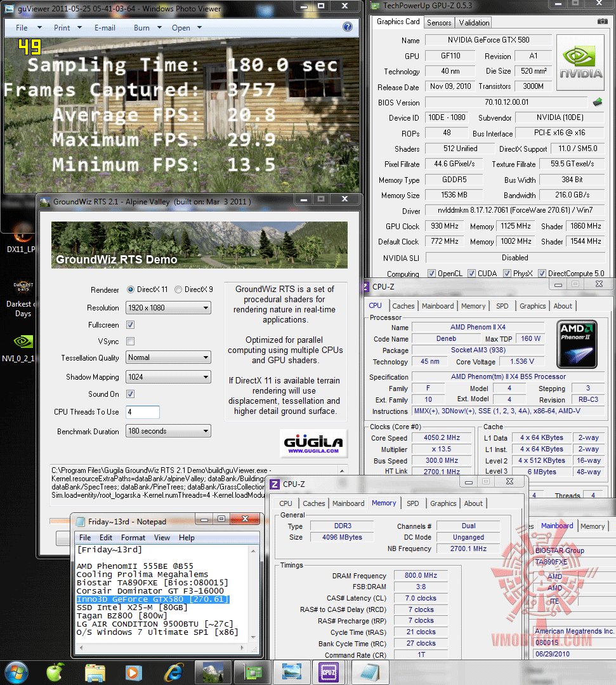616x685 pixels.
Task: Open the Notepad Help menu
Action: point(187,537)
